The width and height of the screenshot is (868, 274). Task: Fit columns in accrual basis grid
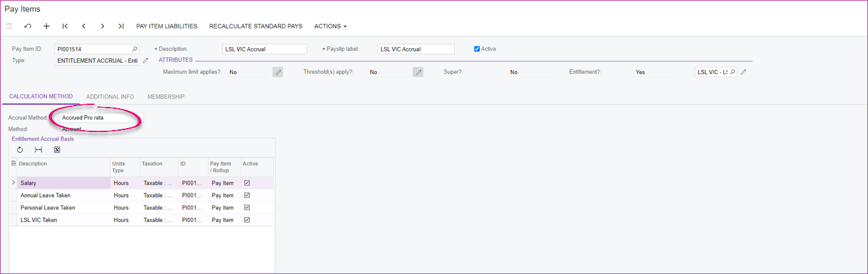[x=38, y=150]
